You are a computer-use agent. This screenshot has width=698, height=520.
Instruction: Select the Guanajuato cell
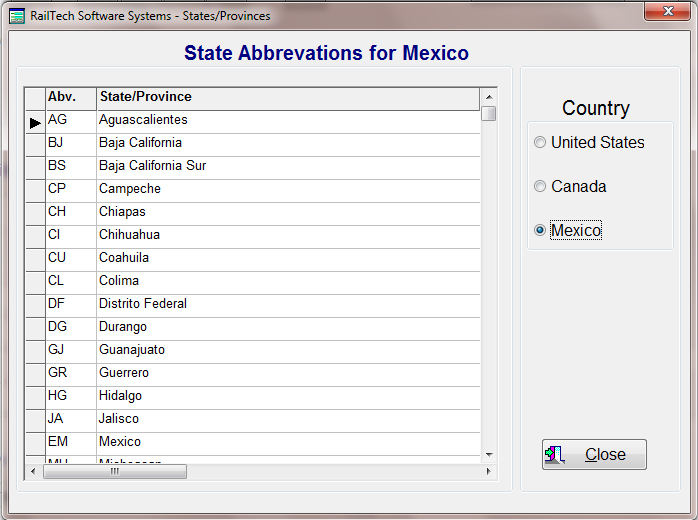(x=288, y=352)
